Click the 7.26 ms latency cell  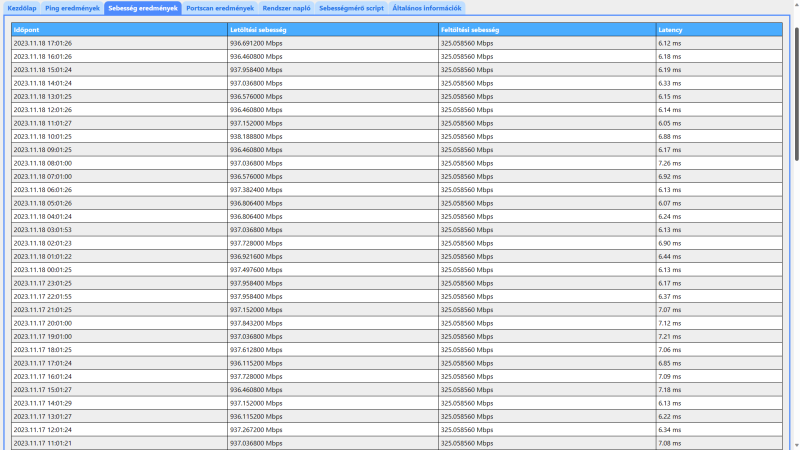tap(669, 163)
